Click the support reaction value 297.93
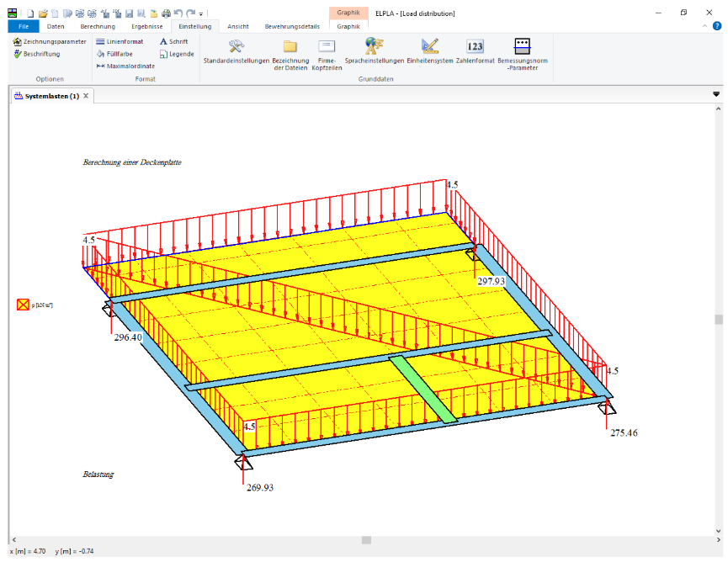The image size is (728, 562). click(x=491, y=281)
